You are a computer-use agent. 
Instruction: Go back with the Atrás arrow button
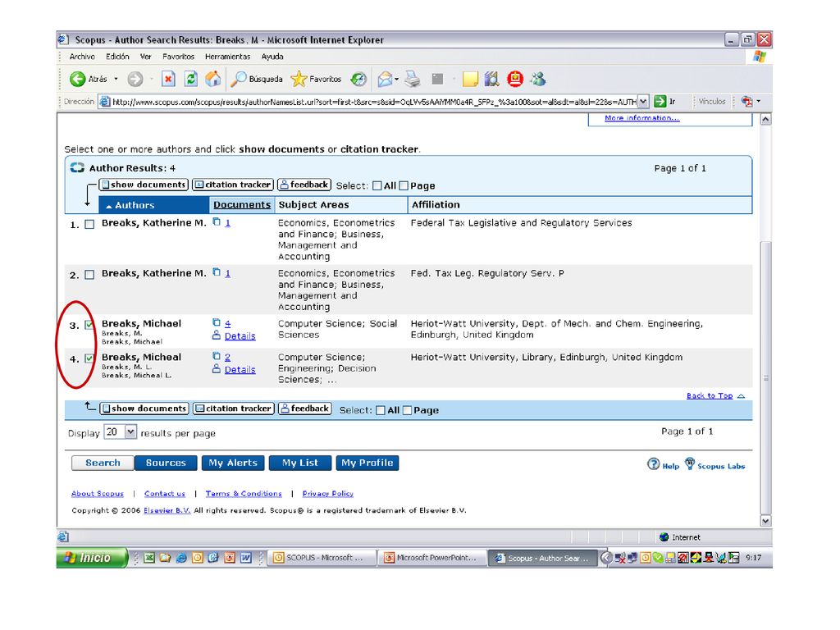[x=89, y=80]
